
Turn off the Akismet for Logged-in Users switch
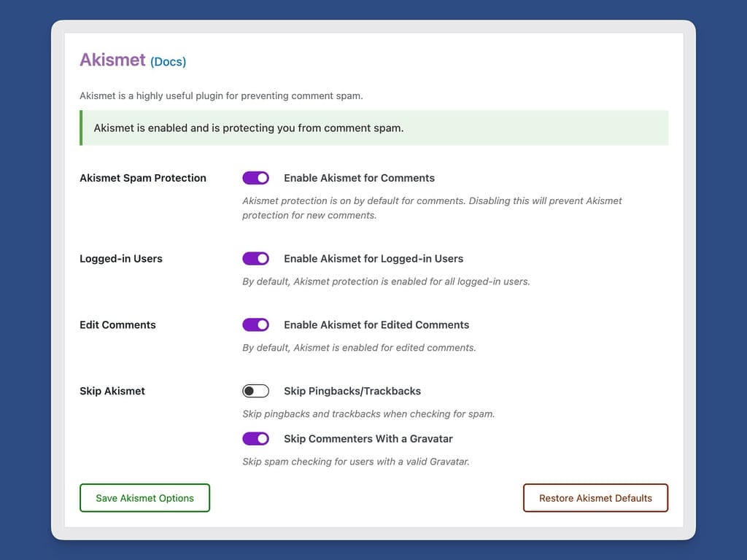(256, 259)
